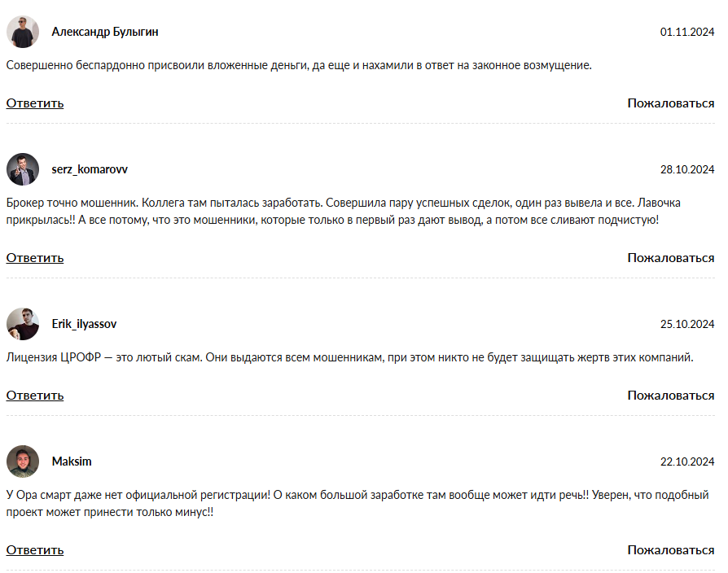The height and width of the screenshot is (573, 728).
Task: Click the Maksim username
Action: 72,461
